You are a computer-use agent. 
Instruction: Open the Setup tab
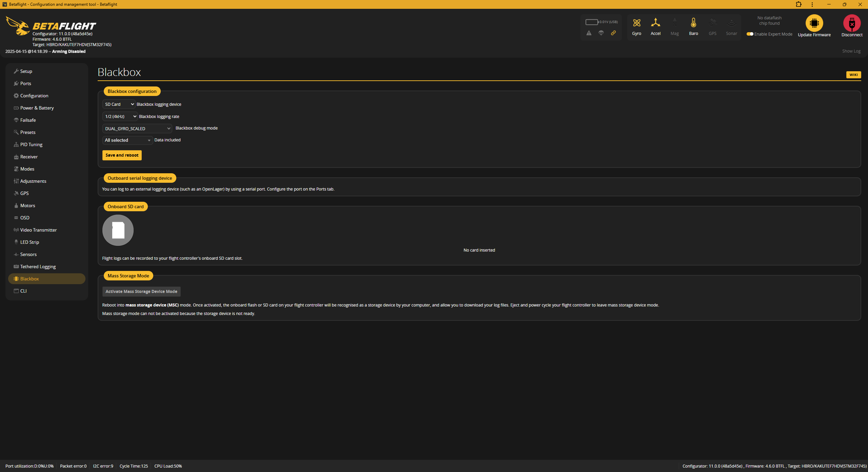47,71
